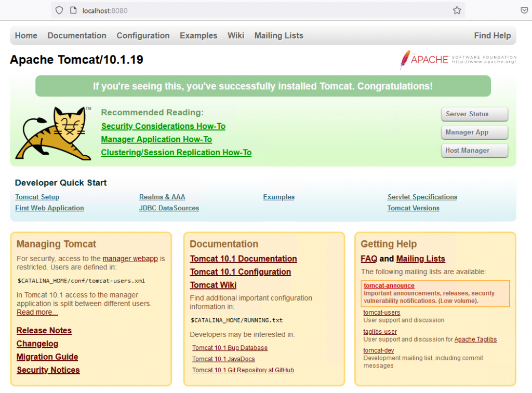Click the Host Manager button
The width and height of the screenshot is (532, 393).
point(475,151)
